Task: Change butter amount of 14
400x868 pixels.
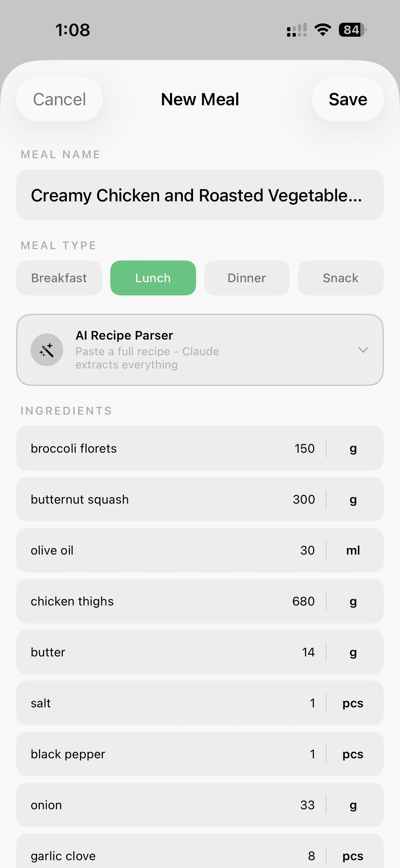Action: point(308,652)
